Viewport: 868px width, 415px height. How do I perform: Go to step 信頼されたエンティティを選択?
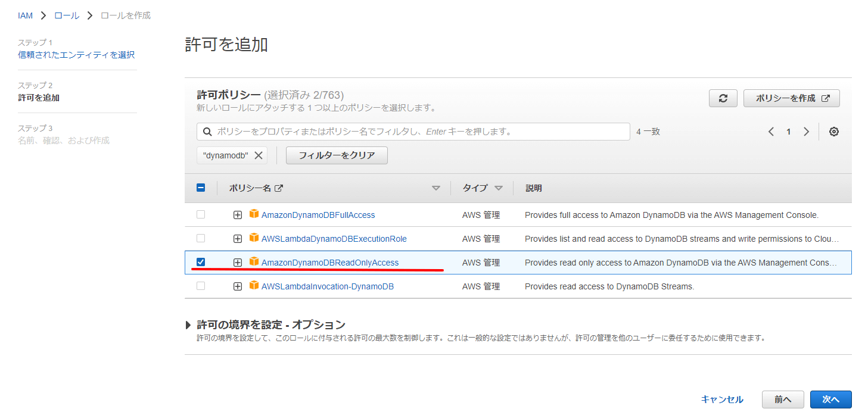[x=76, y=55]
